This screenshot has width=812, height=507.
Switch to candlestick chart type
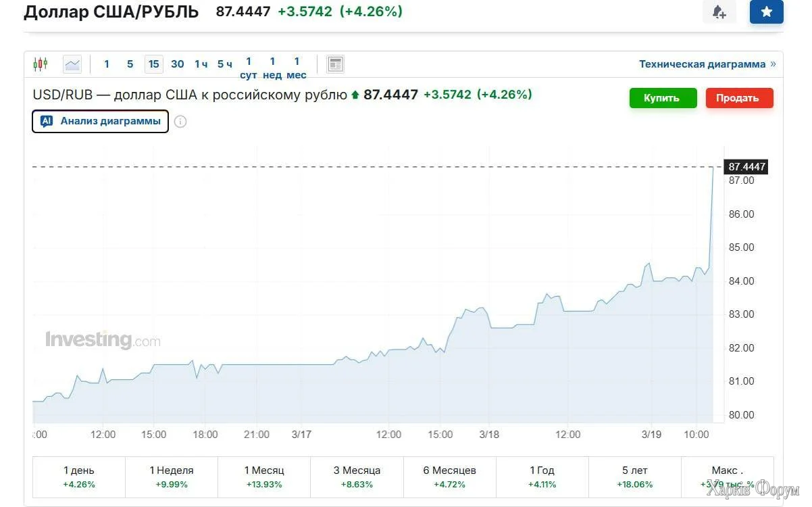(x=41, y=64)
